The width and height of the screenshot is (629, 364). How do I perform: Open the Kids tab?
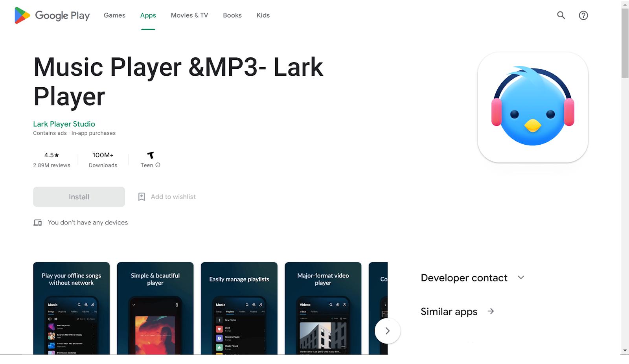(263, 15)
